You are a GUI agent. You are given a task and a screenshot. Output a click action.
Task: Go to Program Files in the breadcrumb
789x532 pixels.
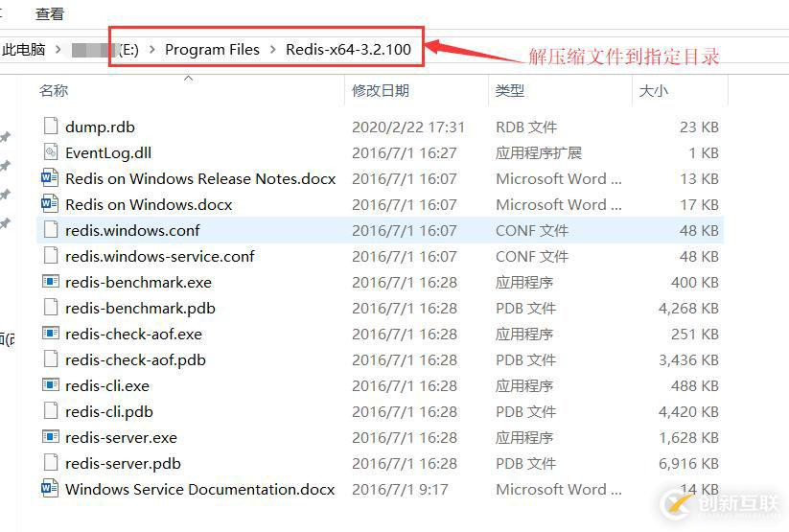point(212,49)
